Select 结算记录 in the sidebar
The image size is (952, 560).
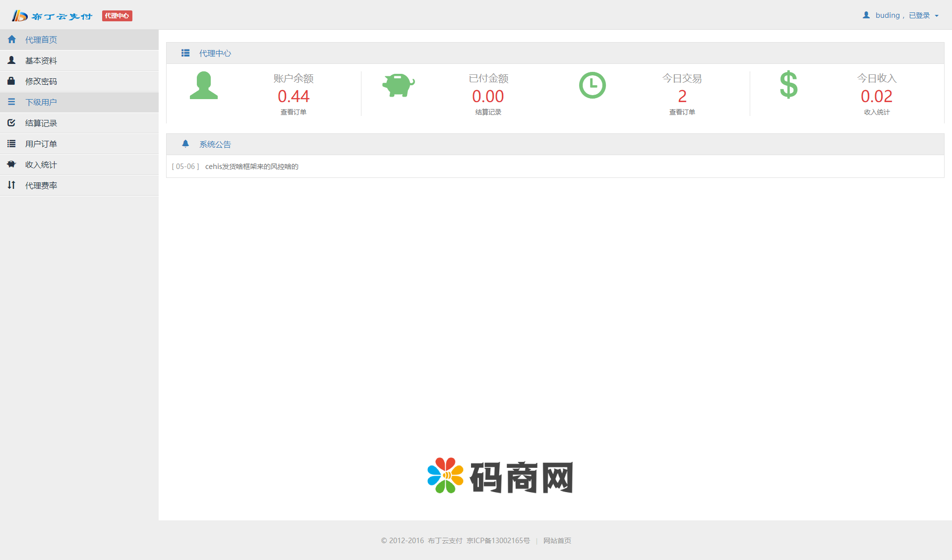pyautogui.click(x=41, y=123)
